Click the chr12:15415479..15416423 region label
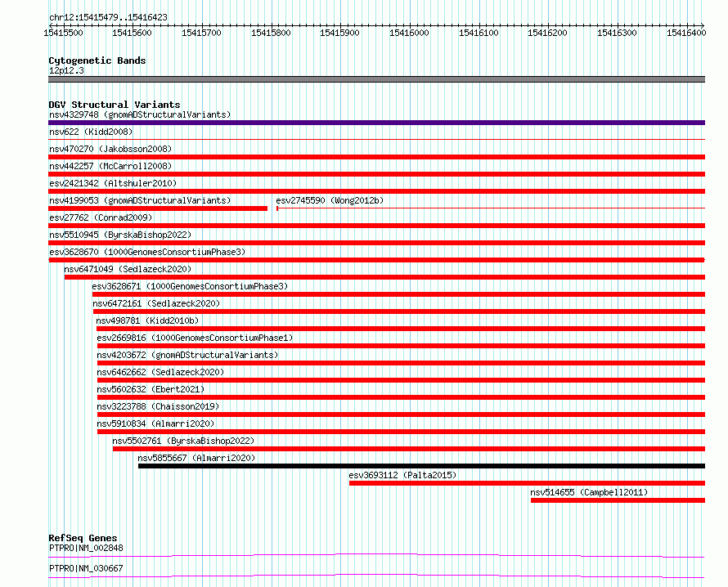728x587 pixels. [x=108, y=18]
